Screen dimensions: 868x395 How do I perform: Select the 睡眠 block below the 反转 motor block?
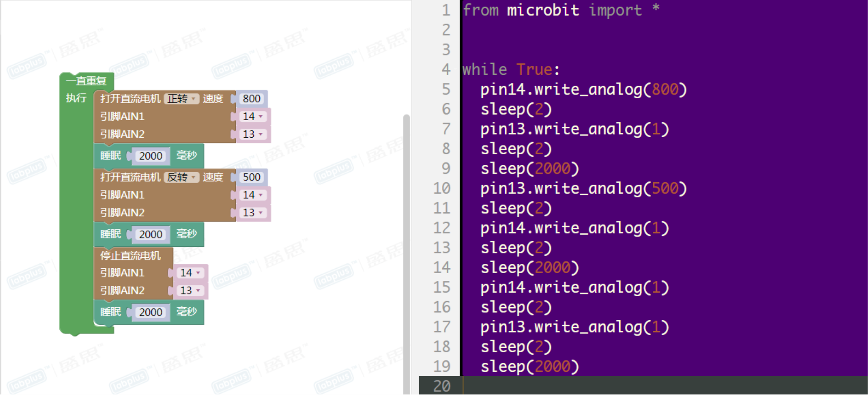pos(110,234)
